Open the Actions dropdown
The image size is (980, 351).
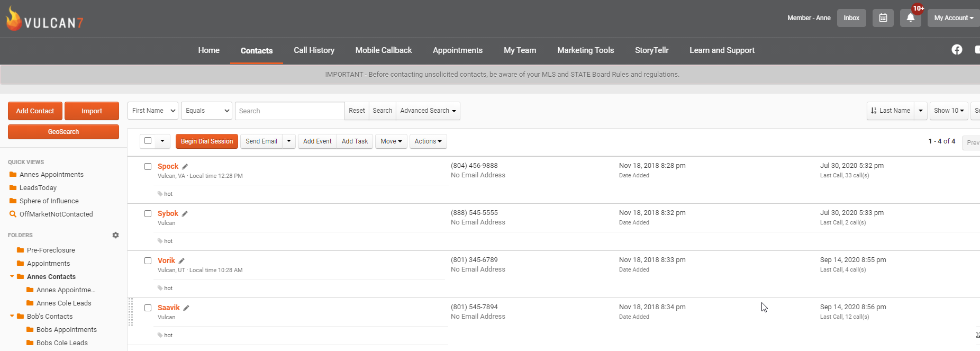428,141
